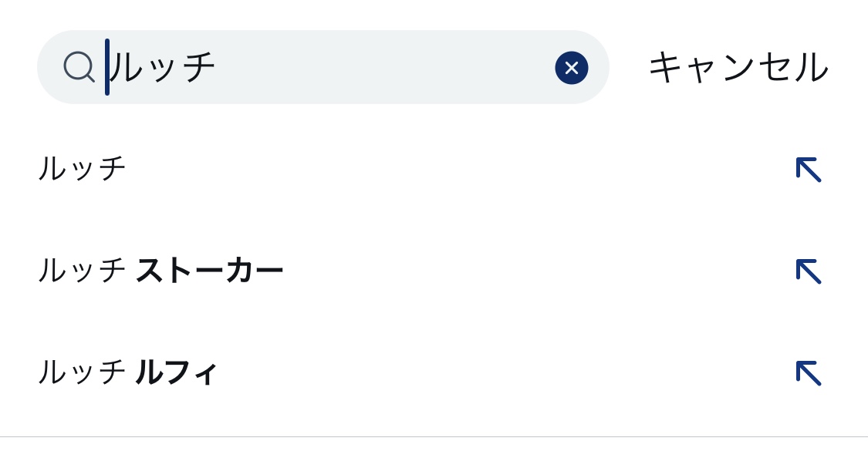
Task: Insert the last suggestion via its arrow icon
Action: coord(808,372)
